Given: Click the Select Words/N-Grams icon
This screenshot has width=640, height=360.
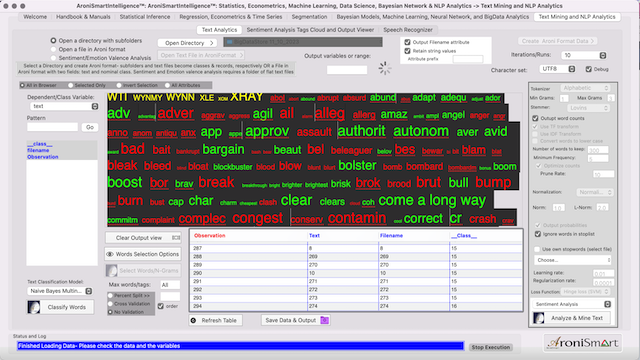Looking at the screenshot, I should (111, 270).
